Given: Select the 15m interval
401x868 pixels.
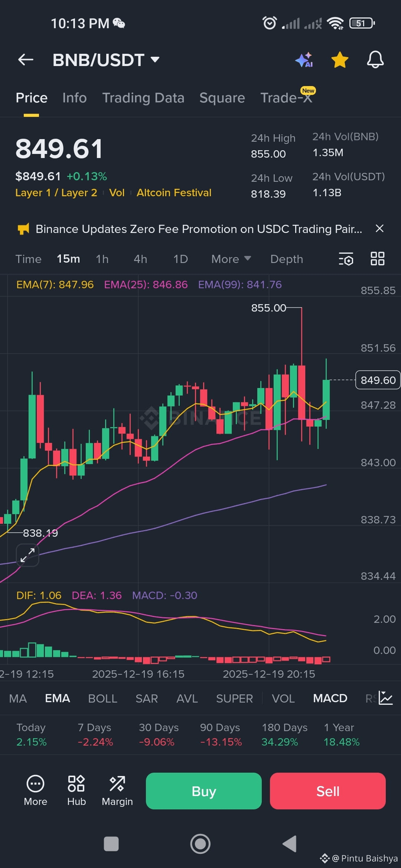Looking at the screenshot, I should pyautogui.click(x=68, y=259).
